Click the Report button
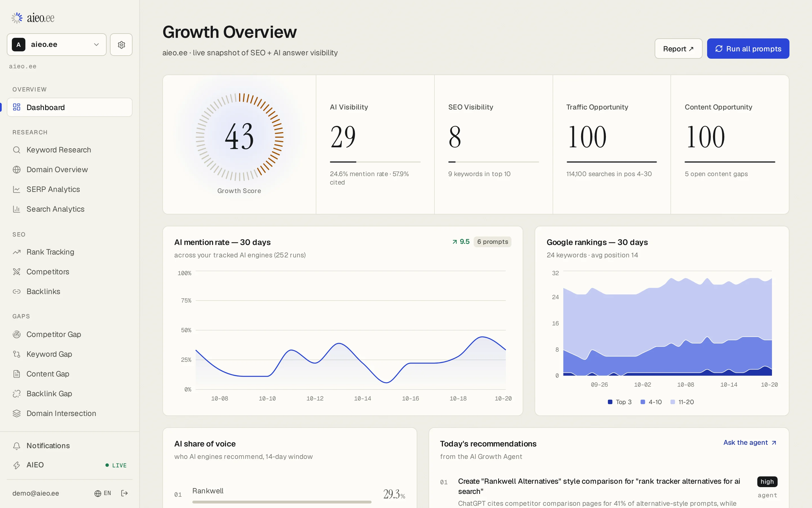This screenshot has height=508, width=812. tap(678, 49)
